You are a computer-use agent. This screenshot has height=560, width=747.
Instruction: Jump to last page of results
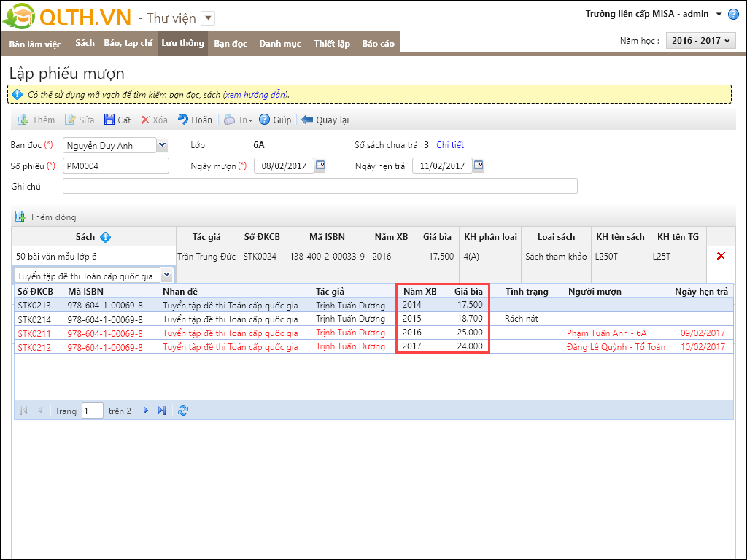click(x=162, y=411)
